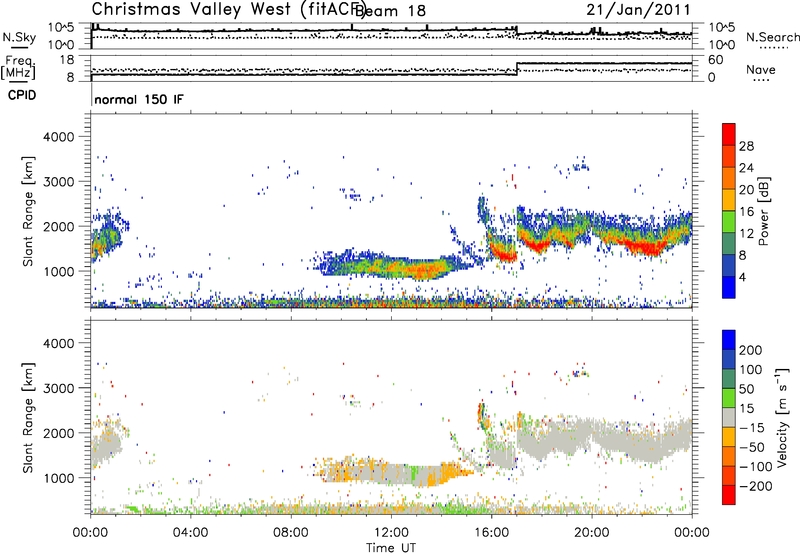This screenshot has width=800, height=554.
Task: Select the 'Freq. [MHz]' axis label
Action: tap(19, 67)
